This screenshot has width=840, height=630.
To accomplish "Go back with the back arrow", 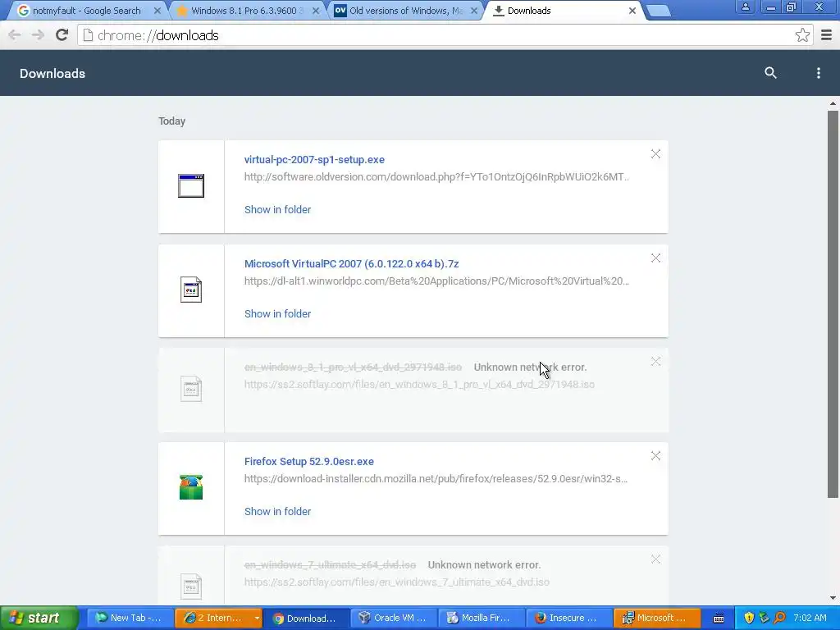I will pyautogui.click(x=15, y=35).
